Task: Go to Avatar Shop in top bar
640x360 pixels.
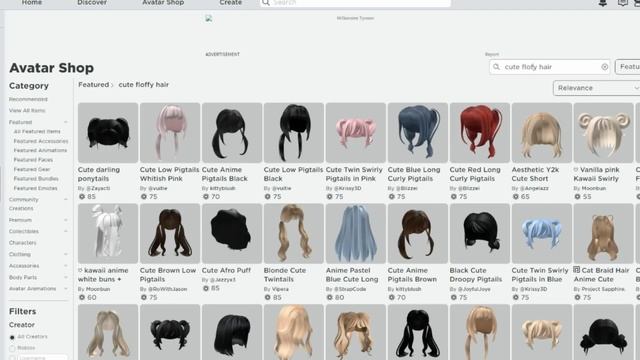Action: click(163, 2)
